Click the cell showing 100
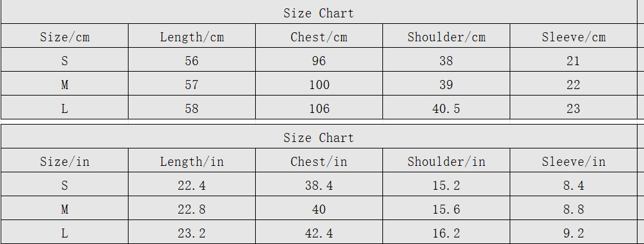Screen dimensions: 644x244 coord(319,83)
